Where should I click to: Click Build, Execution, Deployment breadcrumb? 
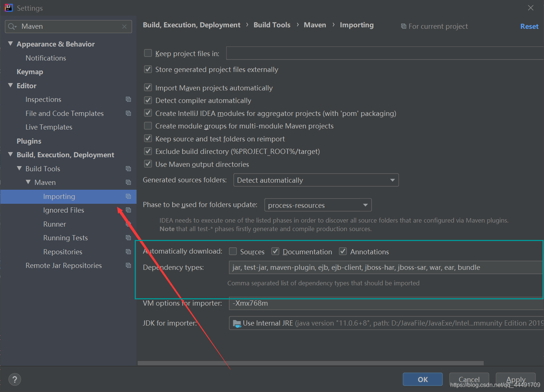[x=192, y=25]
